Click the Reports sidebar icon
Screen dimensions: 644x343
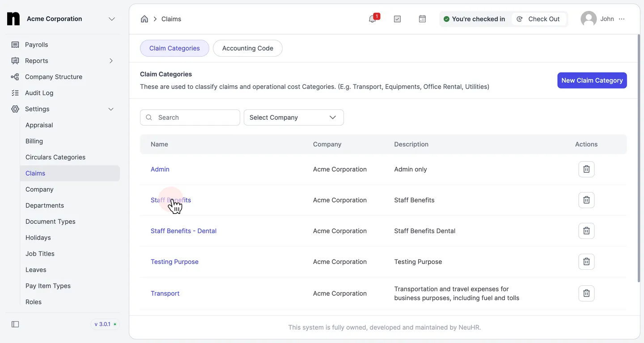pos(15,61)
